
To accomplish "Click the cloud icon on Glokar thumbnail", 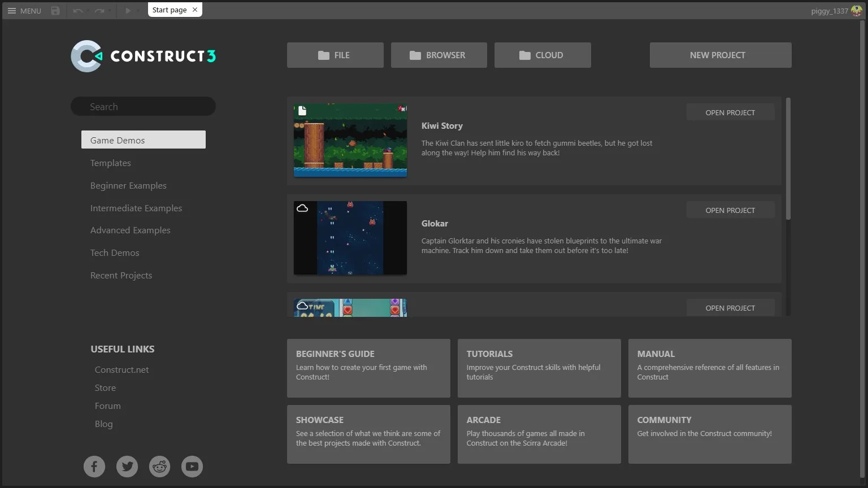I will tap(302, 208).
